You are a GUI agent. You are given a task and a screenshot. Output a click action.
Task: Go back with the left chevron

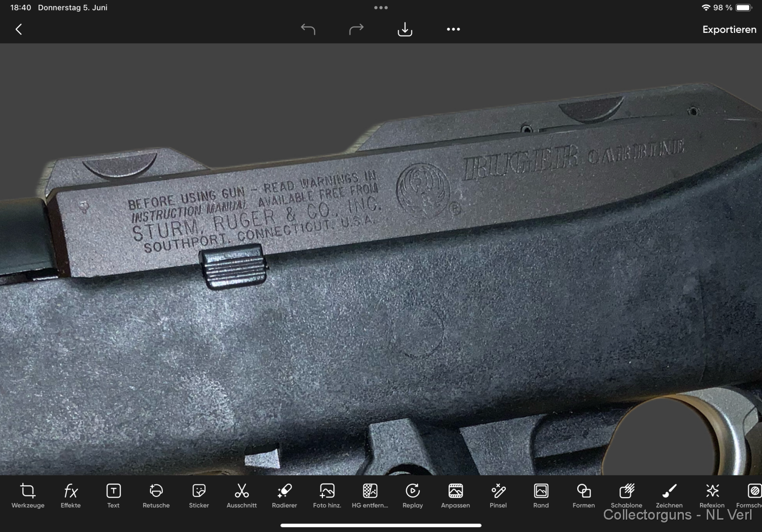pos(19,30)
